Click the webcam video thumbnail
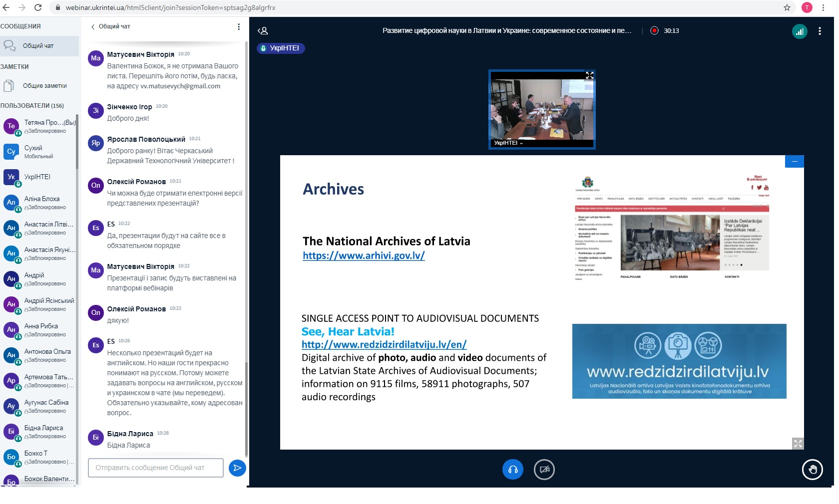 (542, 109)
